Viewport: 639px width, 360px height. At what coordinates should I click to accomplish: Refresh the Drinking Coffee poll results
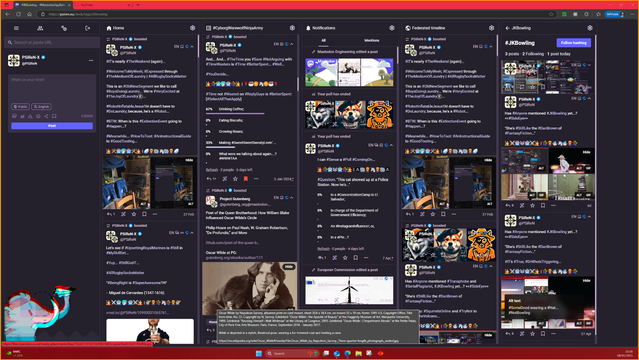tap(212, 170)
